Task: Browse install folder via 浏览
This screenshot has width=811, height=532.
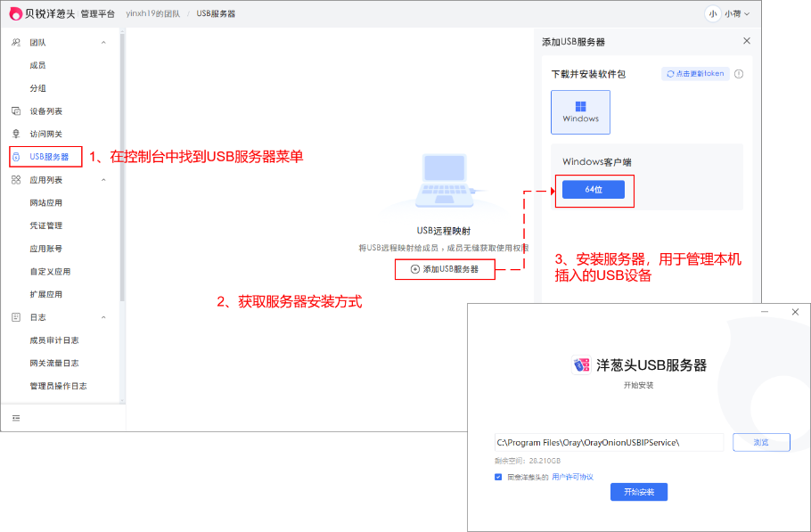Action: pyautogui.click(x=760, y=442)
